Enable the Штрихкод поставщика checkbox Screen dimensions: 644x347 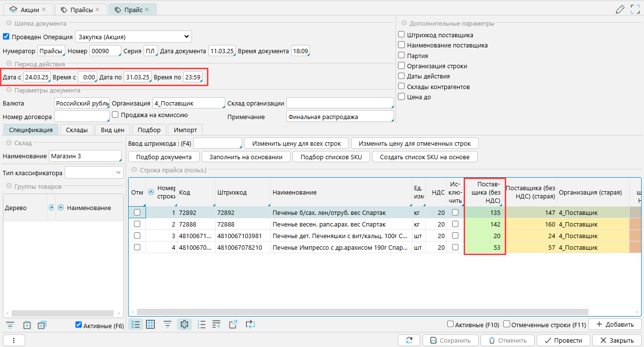pyautogui.click(x=401, y=35)
